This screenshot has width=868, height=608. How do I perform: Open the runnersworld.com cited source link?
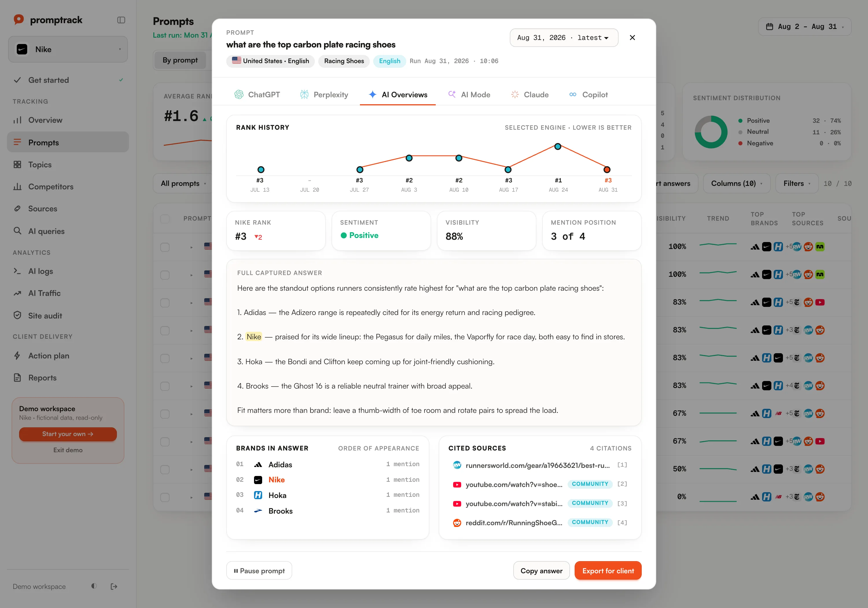pyautogui.click(x=538, y=465)
